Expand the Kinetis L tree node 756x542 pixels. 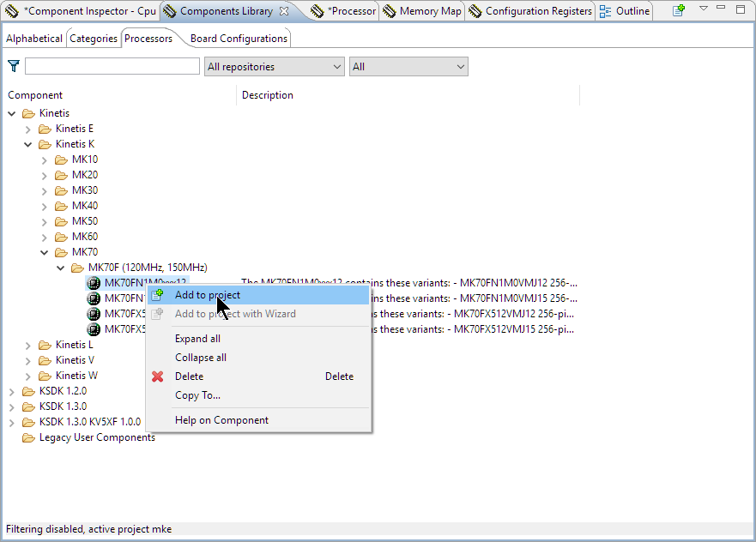[27, 345]
